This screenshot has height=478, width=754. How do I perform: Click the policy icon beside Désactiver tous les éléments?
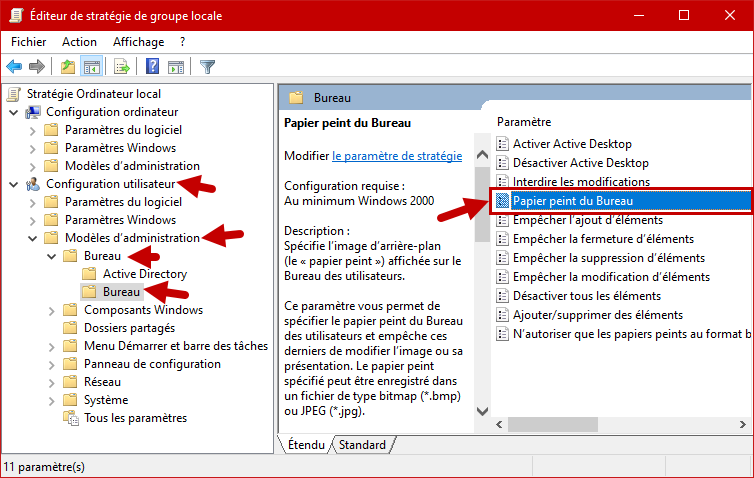(x=503, y=296)
